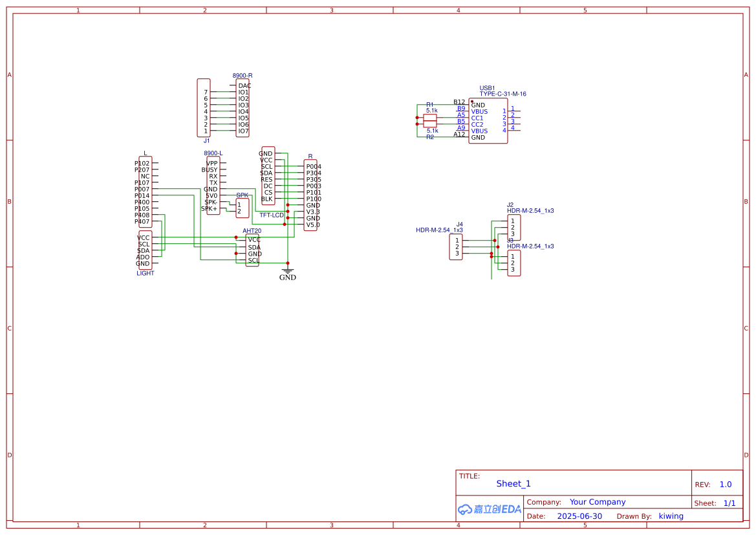The width and height of the screenshot is (756, 535).
Task: Select resistor R2 symbol
Action: [430, 124]
